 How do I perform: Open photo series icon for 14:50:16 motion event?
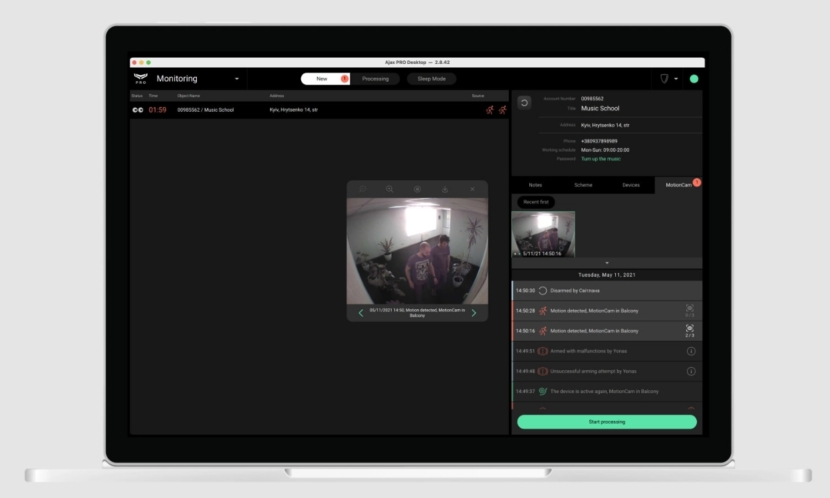tap(690, 331)
